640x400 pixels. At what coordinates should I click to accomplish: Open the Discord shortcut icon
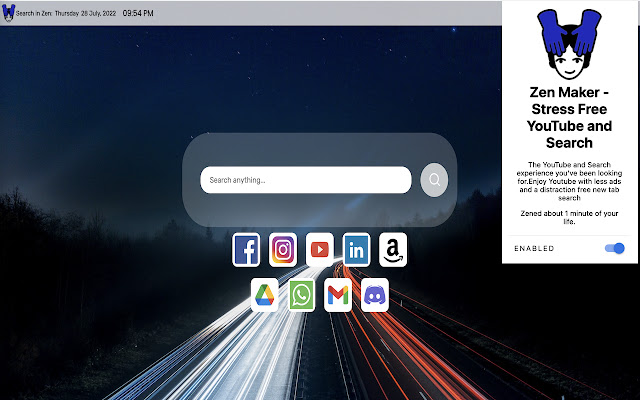click(375, 295)
